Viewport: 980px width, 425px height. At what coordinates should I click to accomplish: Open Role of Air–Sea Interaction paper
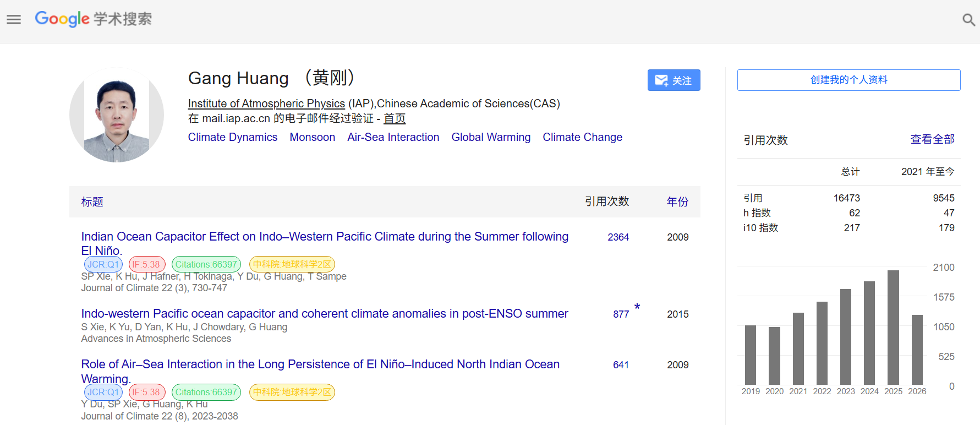pyautogui.click(x=320, y=371)
